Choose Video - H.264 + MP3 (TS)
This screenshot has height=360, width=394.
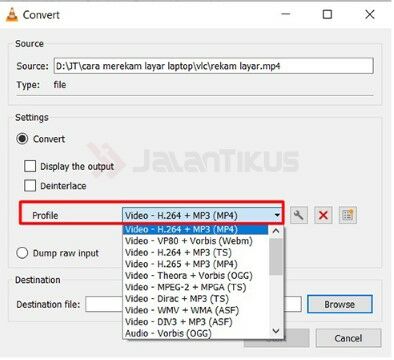tap(195, 253)
